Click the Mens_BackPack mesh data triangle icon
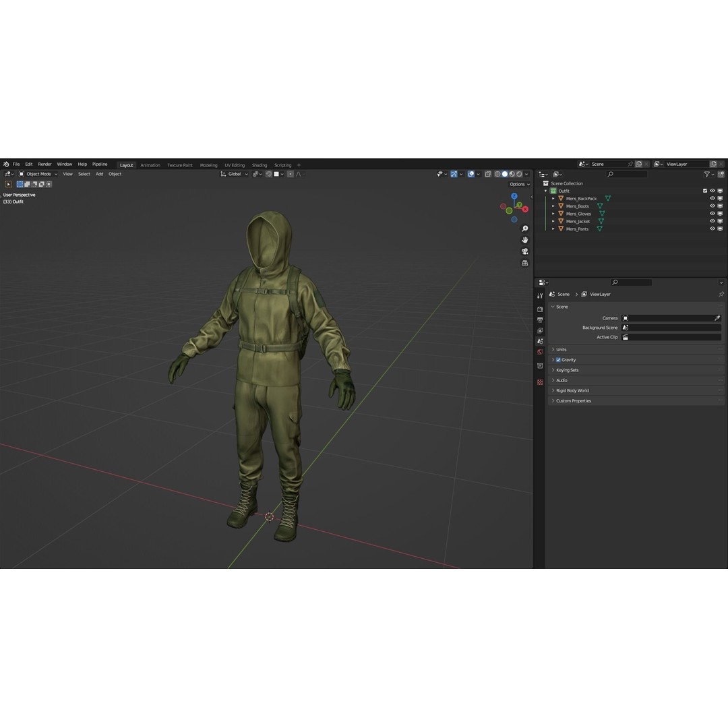The height and width of the screenshot is (728, 728). point(608,199)
